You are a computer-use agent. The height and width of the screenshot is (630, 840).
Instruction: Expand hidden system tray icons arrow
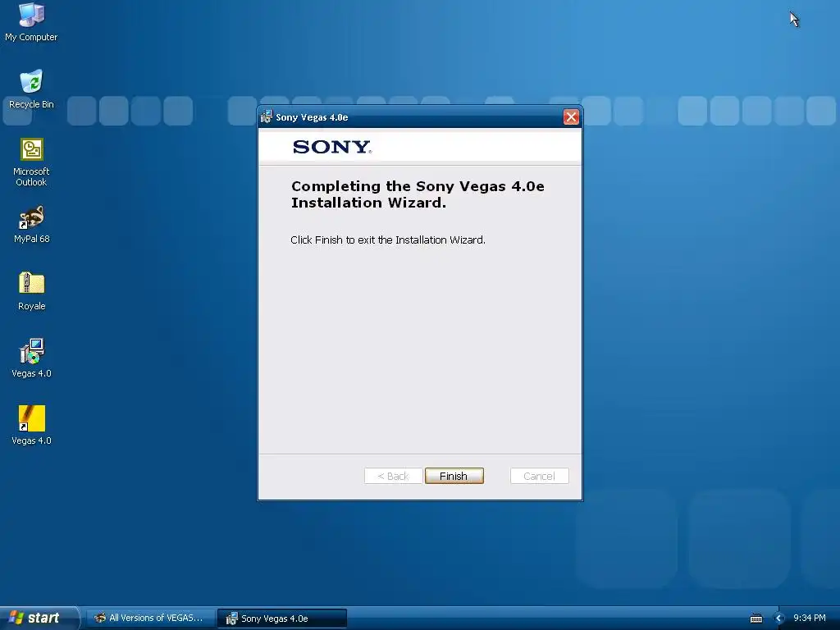(x=779, y=619)
